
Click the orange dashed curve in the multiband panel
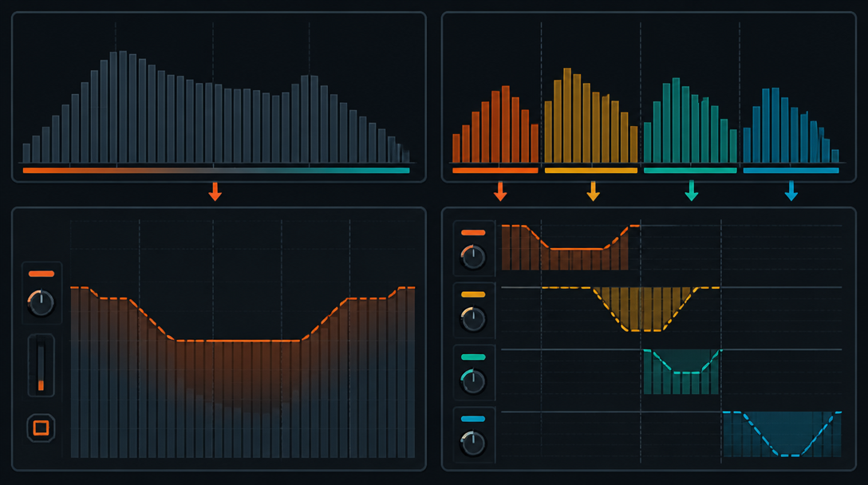pos(576,249)
